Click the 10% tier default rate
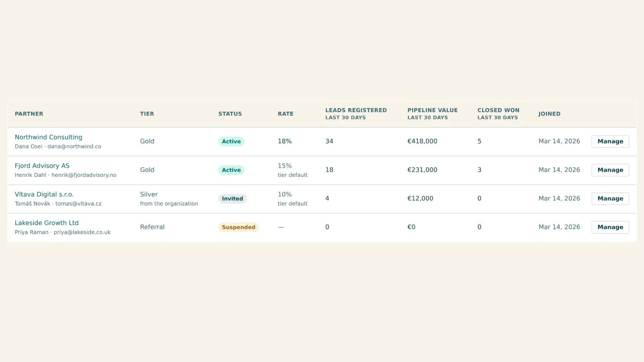The height and width of the screenshot is (362, 644). (293, 199)
